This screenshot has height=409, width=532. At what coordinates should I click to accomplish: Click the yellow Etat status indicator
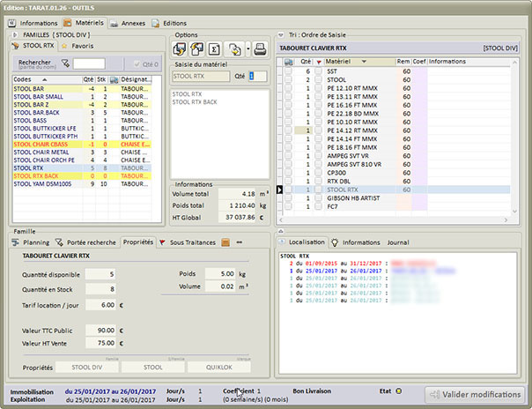coord(397,390)
